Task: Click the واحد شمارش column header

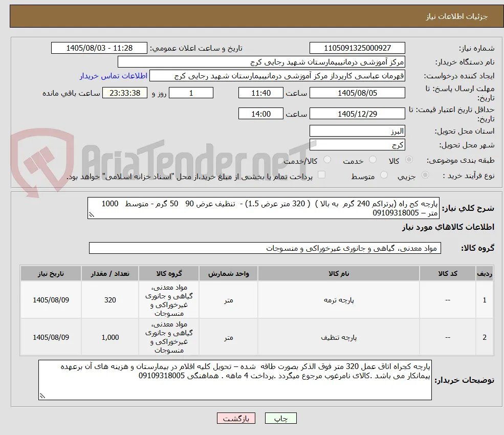Action: point(228,274)
